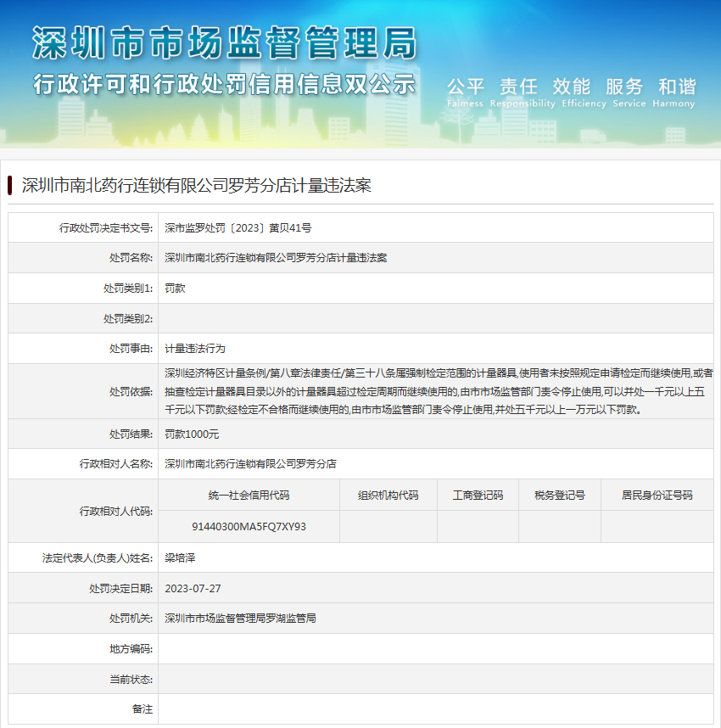This screenshot has height=728, width=721.
Task: Select the decision document number 深市监罗处罚〔2023〕黄贝41号
Action: 238,227
